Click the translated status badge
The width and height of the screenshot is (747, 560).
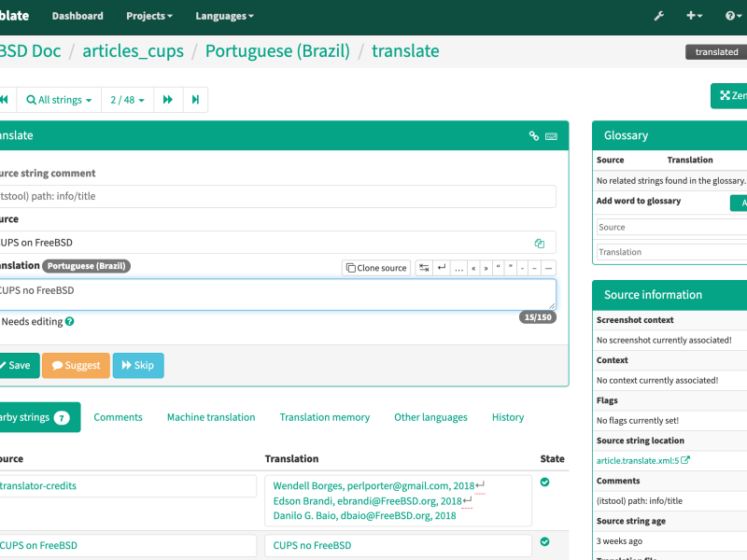tap(716, 52)
